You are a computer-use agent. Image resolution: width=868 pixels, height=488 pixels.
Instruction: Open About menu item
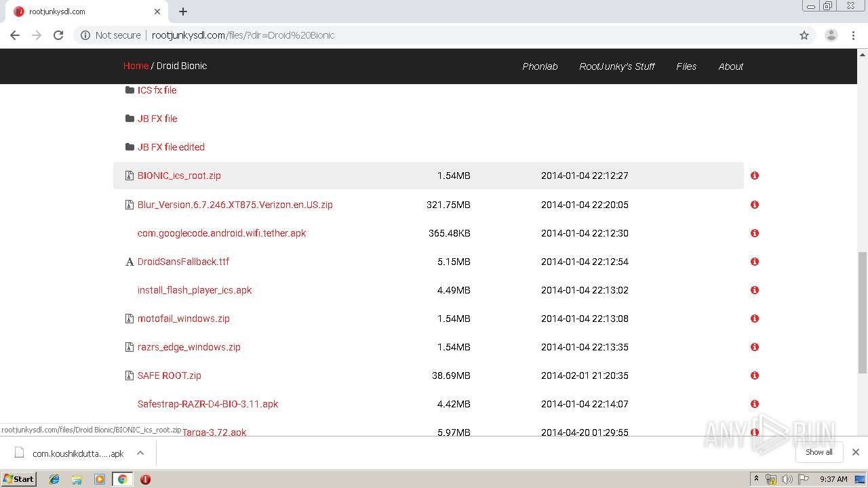point(731,66)
